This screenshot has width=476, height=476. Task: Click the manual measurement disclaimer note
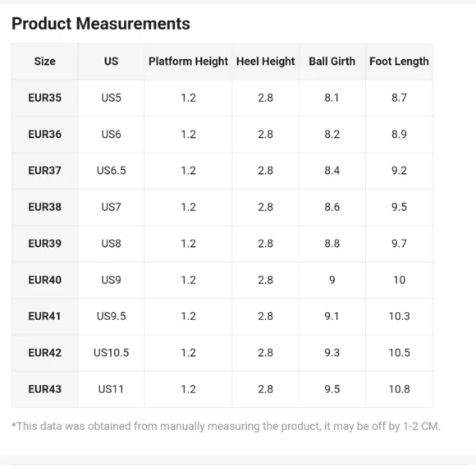click(x=226, y=426)
